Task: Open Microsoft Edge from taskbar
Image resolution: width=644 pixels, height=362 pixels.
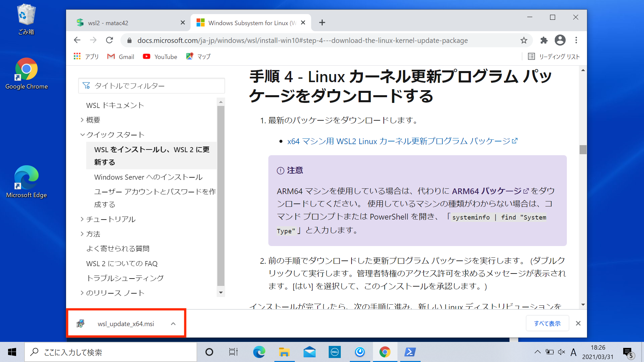Action: click(x=259, y=352)
